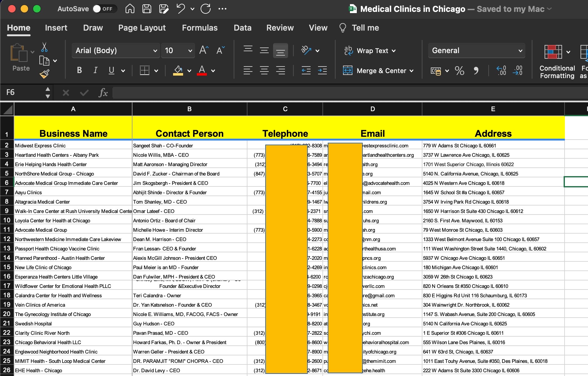Open the Review ribbon tab
The height and width of the screenshot is (376, 588).
(x=280, y=28)
